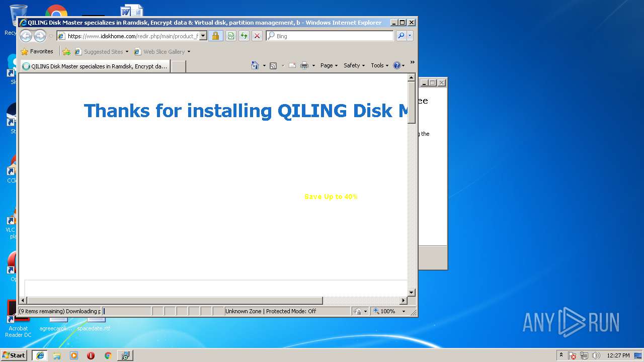
Task: Open Action Center flag tray icon
Action: [x=572, y=355]
